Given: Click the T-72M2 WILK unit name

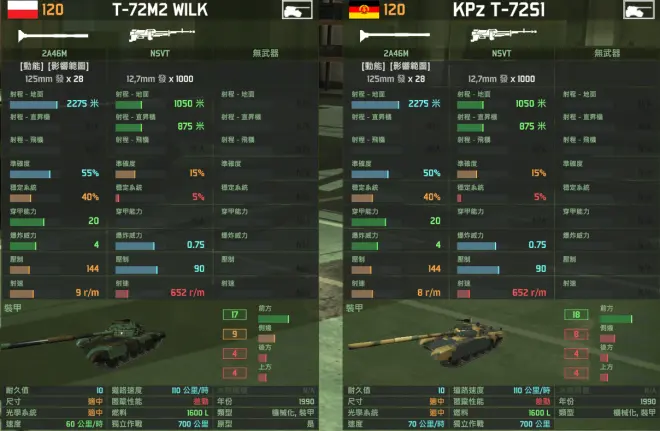Looking at the screenshot, I should pyautogui.click(x=160, y=10).
